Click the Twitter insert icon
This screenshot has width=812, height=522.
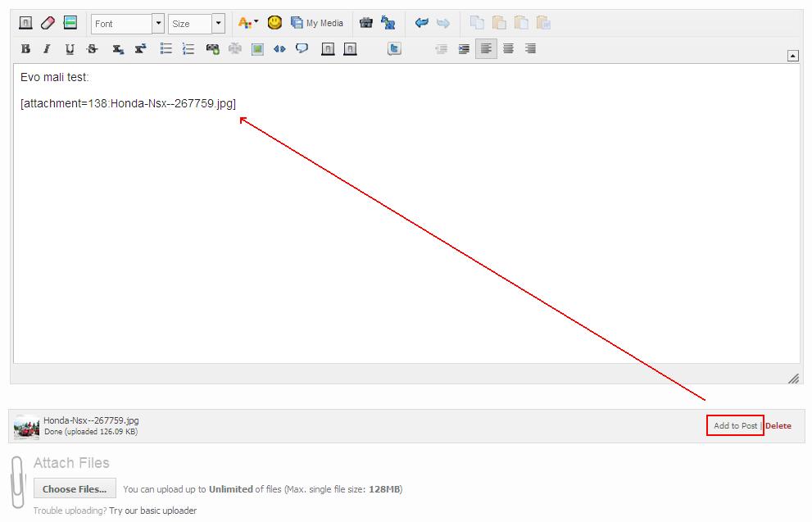pyautogui.click(x=394, y=49)
